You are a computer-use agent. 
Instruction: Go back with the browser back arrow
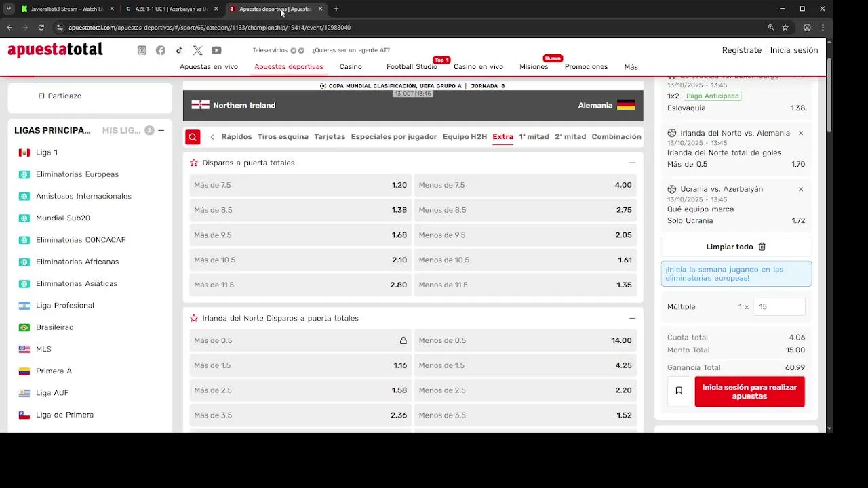[9, 28]
